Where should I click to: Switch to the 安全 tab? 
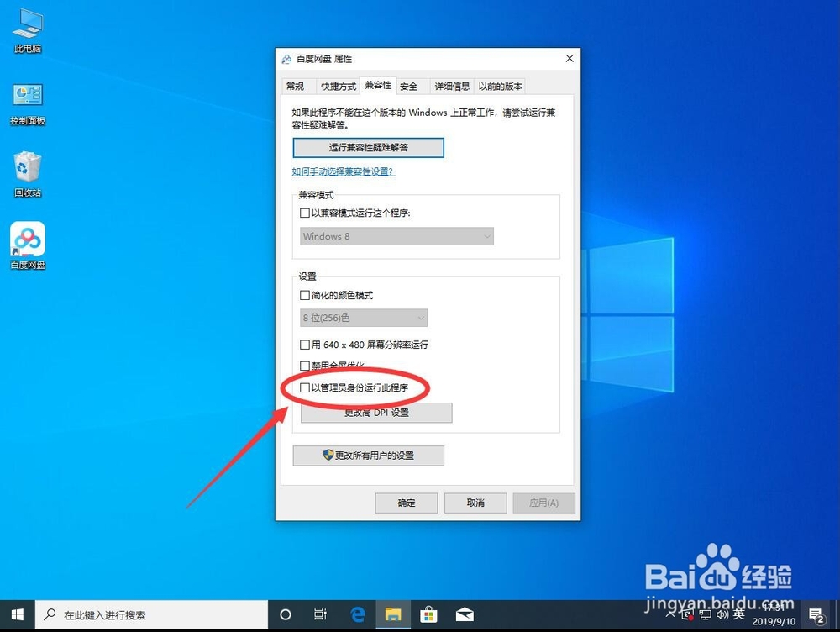tap(410, 85)
